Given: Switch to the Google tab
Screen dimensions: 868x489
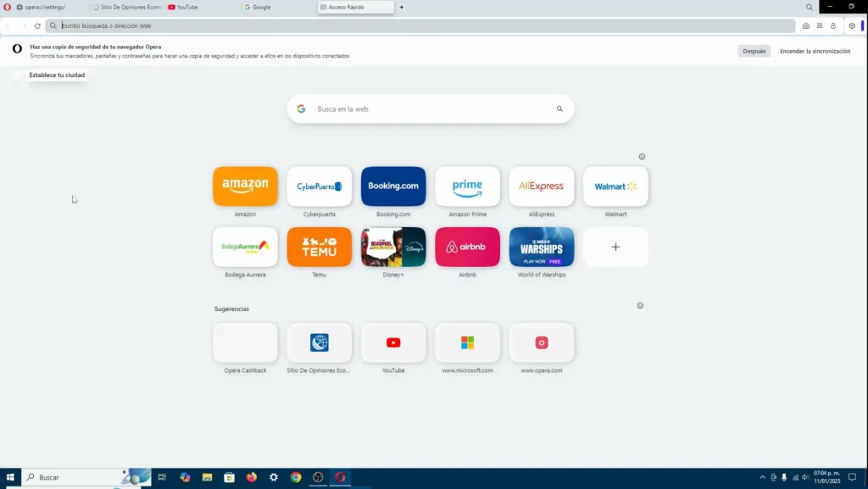Looking at the screenshot, I should pyautogui.click(x=278, y=7).
